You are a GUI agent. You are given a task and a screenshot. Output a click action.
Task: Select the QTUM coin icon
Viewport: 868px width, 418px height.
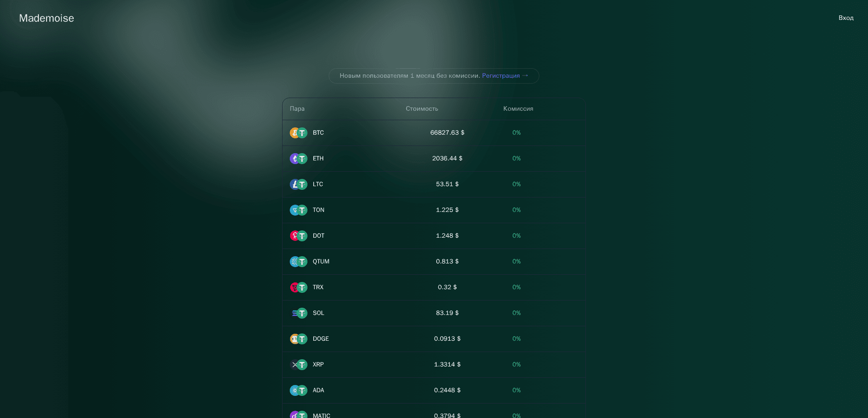click(x=298, y=261)
